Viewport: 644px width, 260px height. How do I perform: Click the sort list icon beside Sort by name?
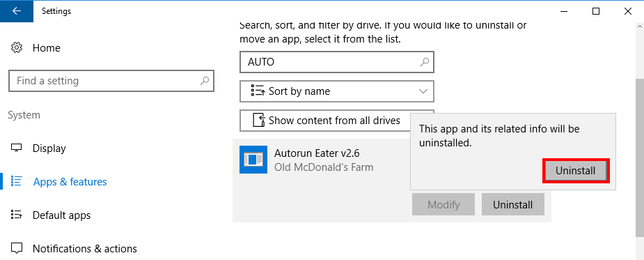point(258,91)
